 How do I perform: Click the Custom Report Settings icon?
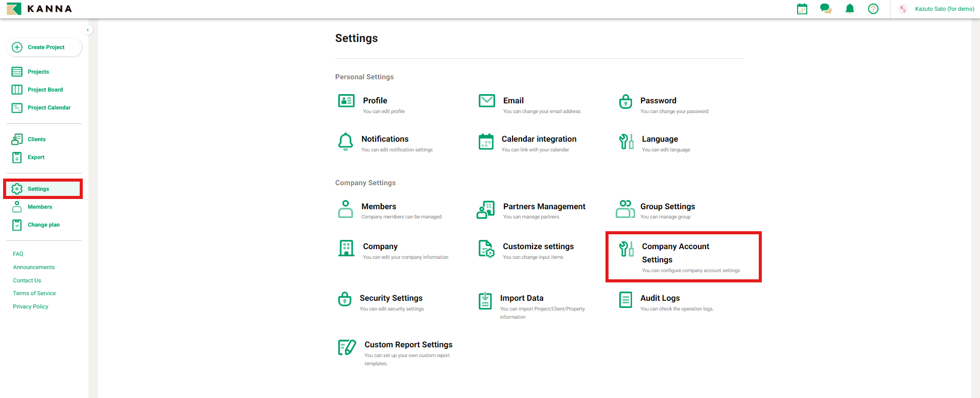pyautogui.click(x=346, y=347)
